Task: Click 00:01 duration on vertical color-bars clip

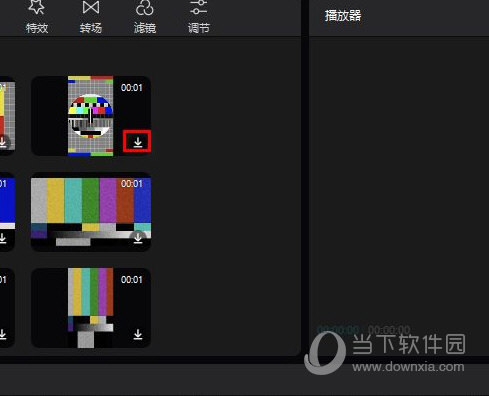Action: pos(132,280)
